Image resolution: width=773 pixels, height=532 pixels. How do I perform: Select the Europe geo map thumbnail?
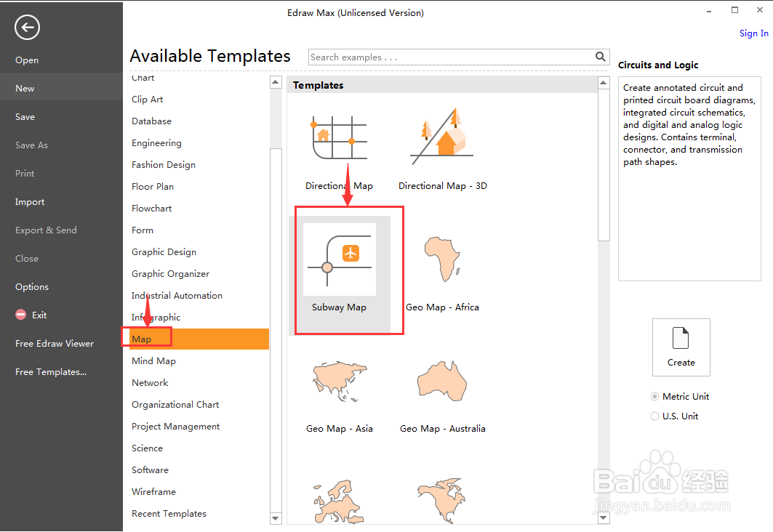point(339,502)
